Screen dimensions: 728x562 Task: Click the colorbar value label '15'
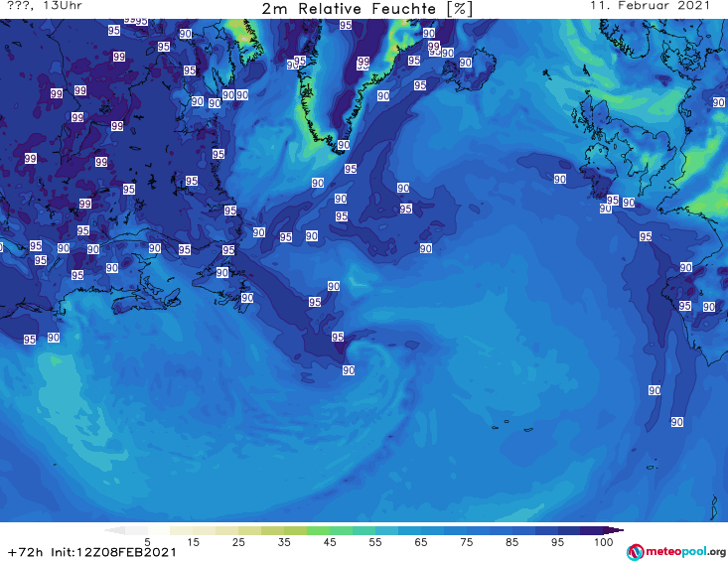coord(193,542)
